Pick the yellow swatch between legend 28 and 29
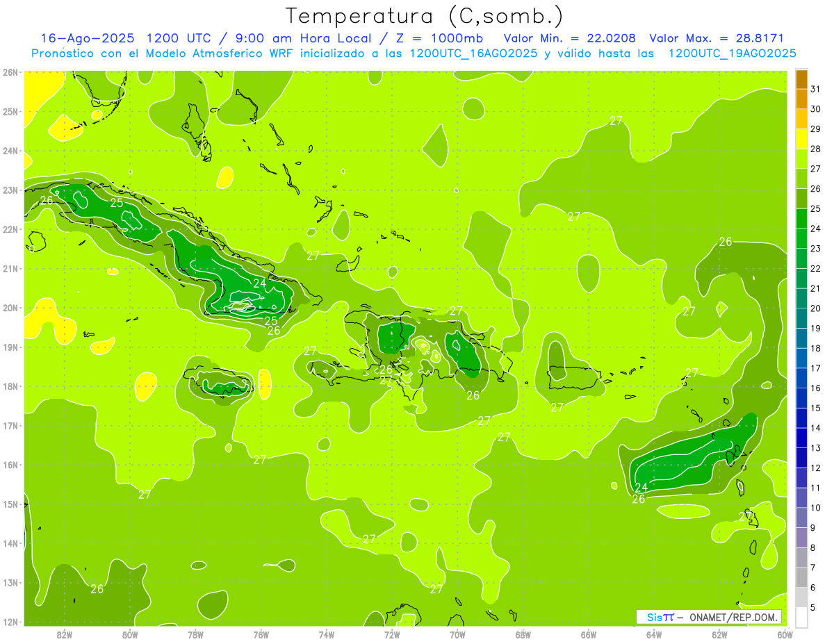Viewport: 834px width, 644px height. point(801,139)
